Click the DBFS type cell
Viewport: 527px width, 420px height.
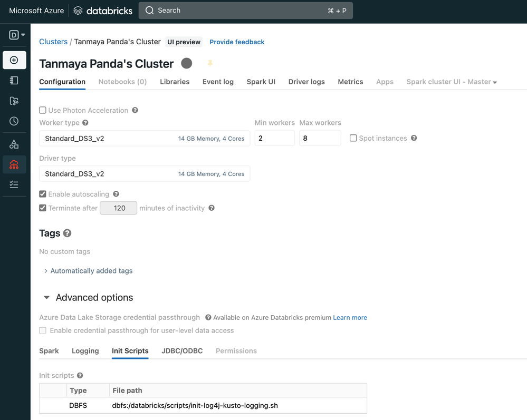coord(78,406)
